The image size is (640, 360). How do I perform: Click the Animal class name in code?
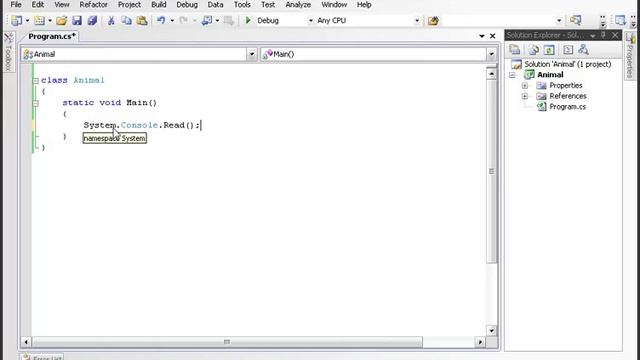[x=89, y=80]
